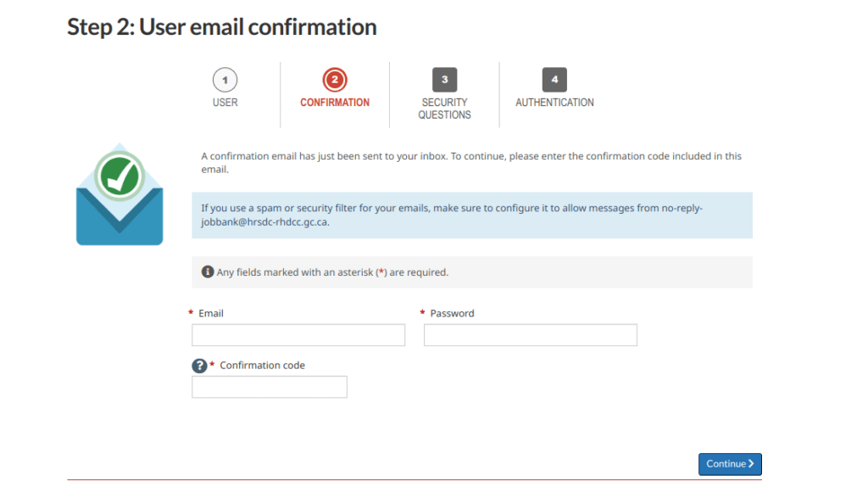The height and width of the screenshot is (481, 868).
Task: Select the USER step label
Action: [x=225, y=103]
